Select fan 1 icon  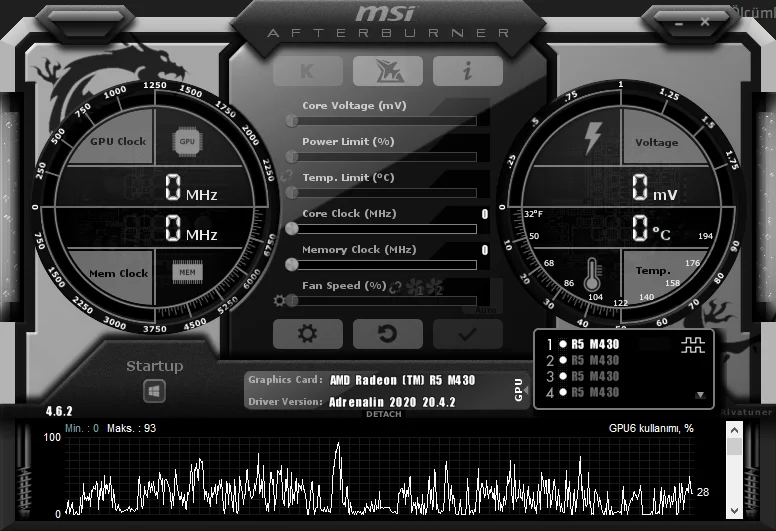pos(415,287)
